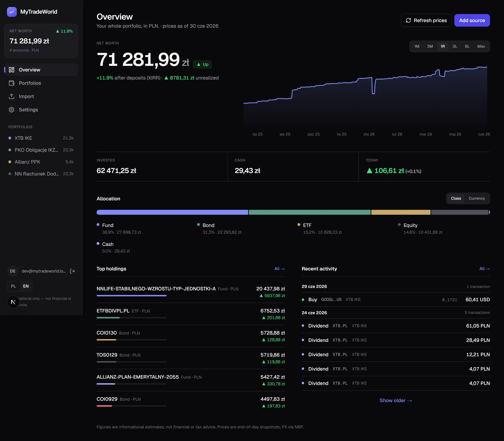Click the COI0929 bond holding

point(191,402)
